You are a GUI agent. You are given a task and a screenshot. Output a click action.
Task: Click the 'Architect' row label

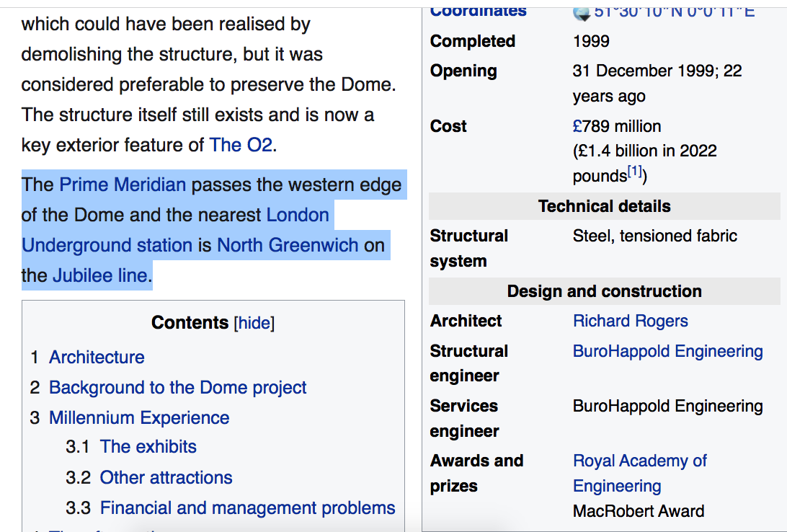tap(466, 321)
